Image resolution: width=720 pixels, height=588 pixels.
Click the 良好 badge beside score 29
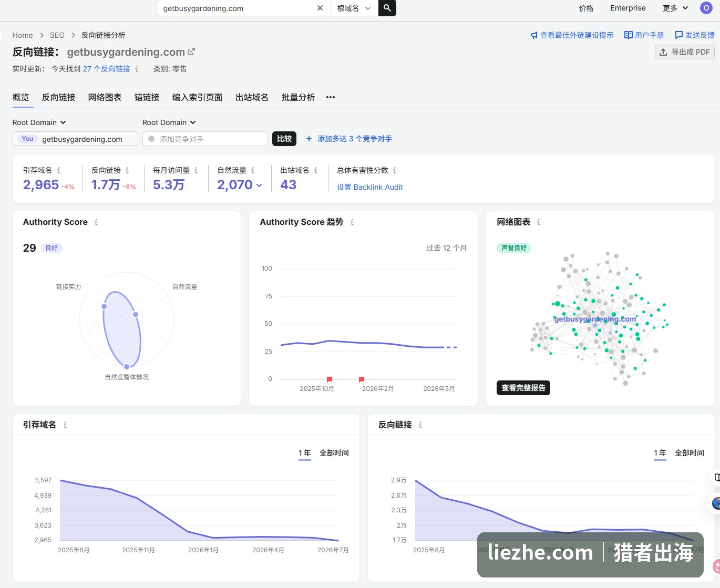[x=52, y=248]
